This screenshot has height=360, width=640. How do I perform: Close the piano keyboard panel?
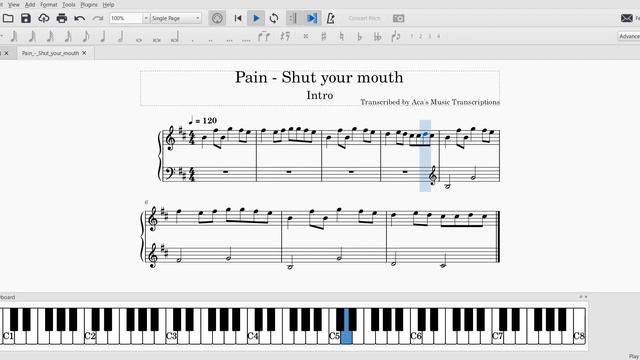tap(586, 297)
